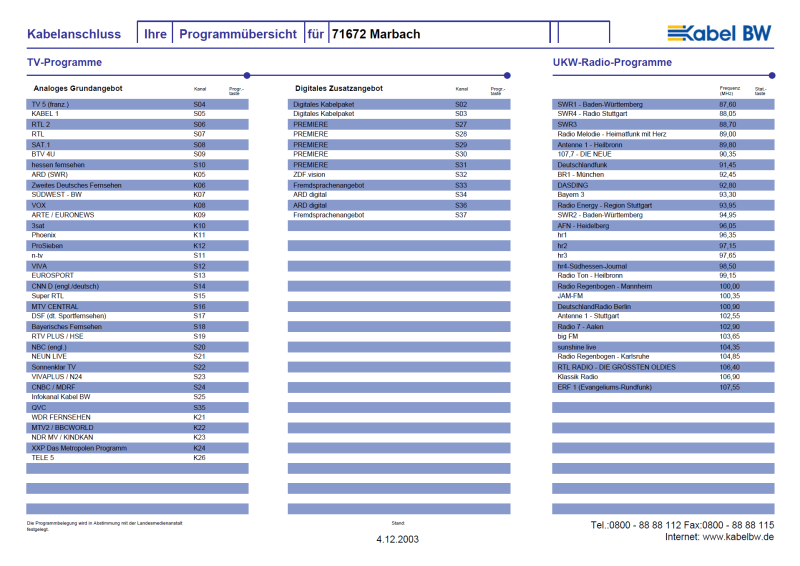Click the UKW-Radio-Programme section heading
The width and height of the screenshot is (800, 566).
click(x=612, y=62)
